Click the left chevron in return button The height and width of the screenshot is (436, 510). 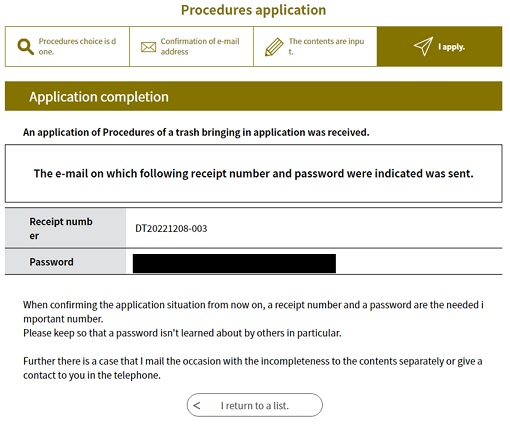pos(197,405)
